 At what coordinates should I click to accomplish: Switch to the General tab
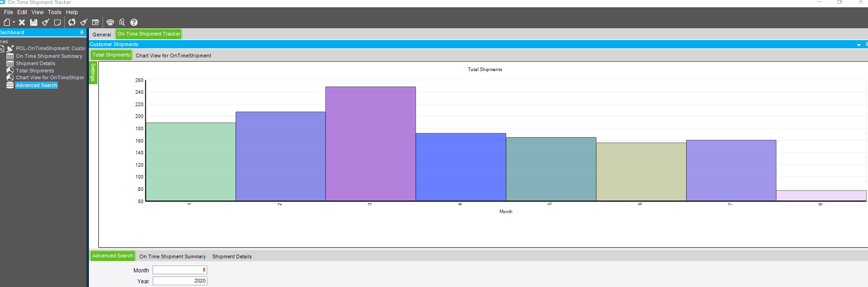pos(102,35)
